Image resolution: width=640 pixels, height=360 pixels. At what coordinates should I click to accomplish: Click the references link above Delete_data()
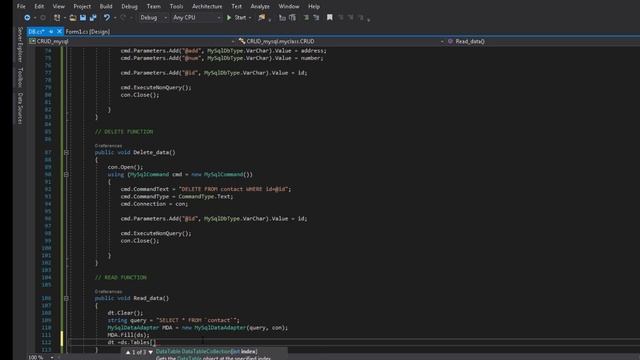coord(108,146)
